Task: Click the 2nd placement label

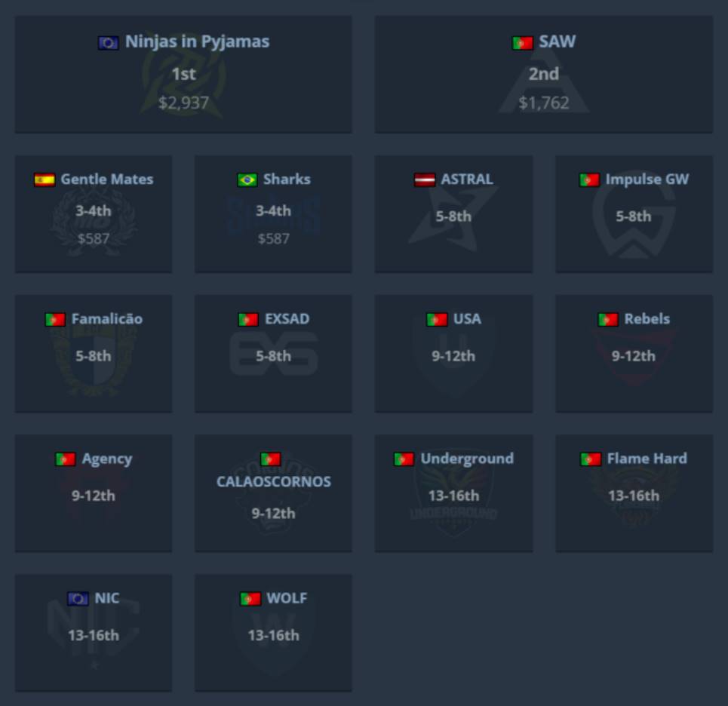Action: (544, 74)
